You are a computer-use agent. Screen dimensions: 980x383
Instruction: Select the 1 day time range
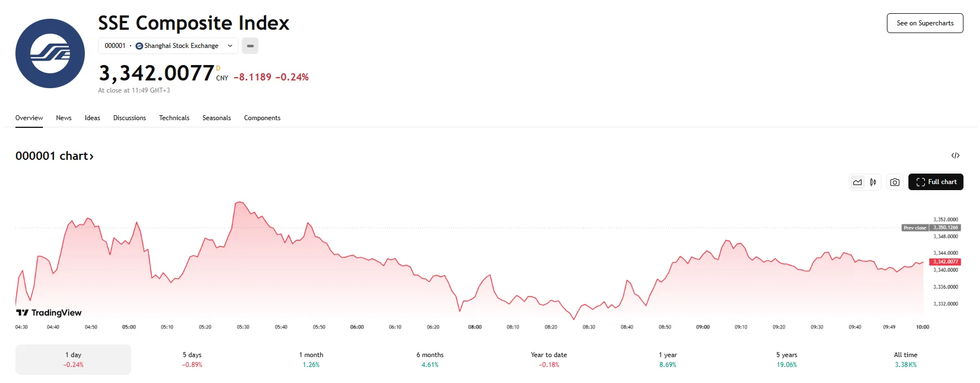(x=73, y=359)
